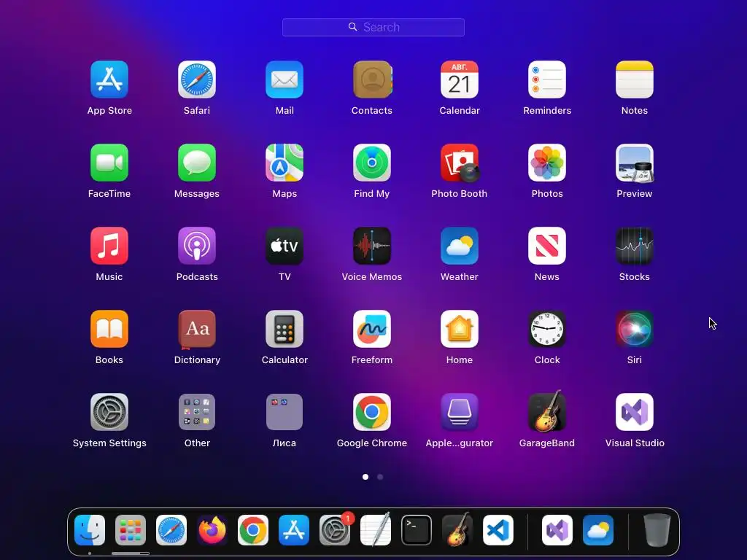Select the first Launchpad page dot
The width and height of the screenshot is (747, 560).
click(365, 477)
